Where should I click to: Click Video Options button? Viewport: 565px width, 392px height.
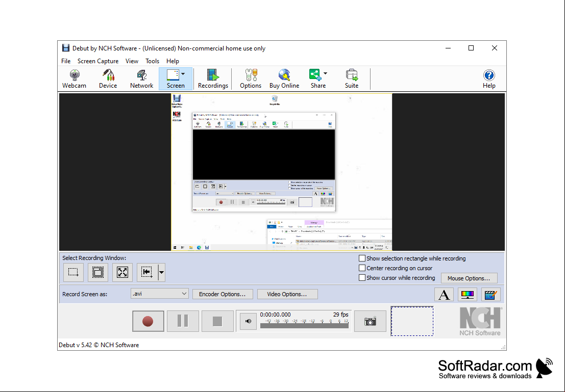(x=287, y=294)
